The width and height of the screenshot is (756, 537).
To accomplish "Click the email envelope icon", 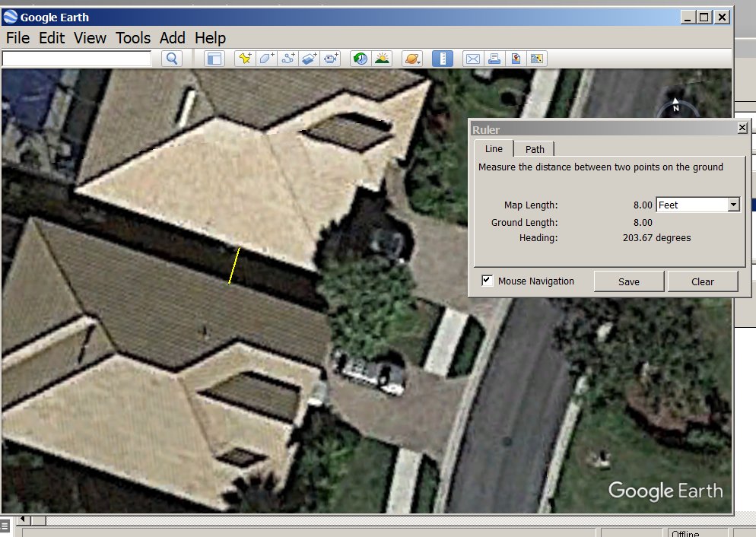I will tap(472, 59).
